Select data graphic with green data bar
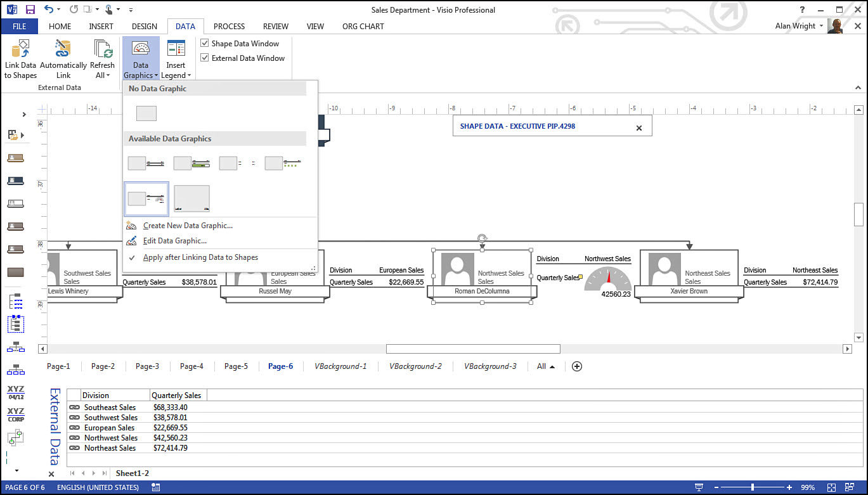The height and width of the screenshot is (495, 868). (x=192, y=164)
